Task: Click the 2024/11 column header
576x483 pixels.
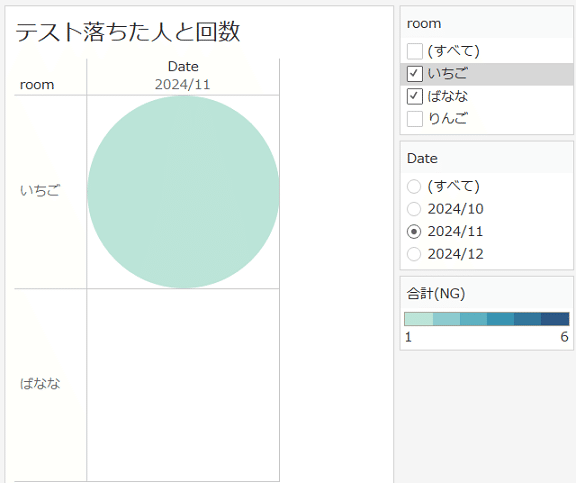Action: click(183, 84)
